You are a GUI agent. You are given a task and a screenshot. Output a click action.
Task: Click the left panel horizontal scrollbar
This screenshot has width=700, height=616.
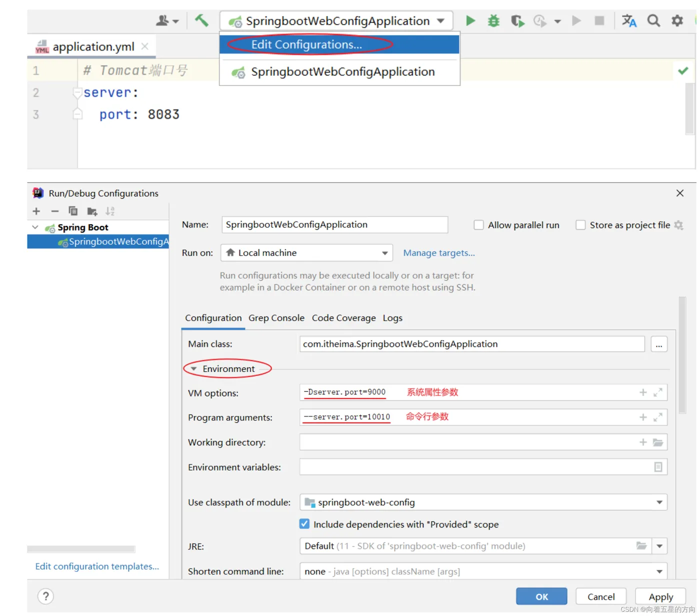[81, 549]
